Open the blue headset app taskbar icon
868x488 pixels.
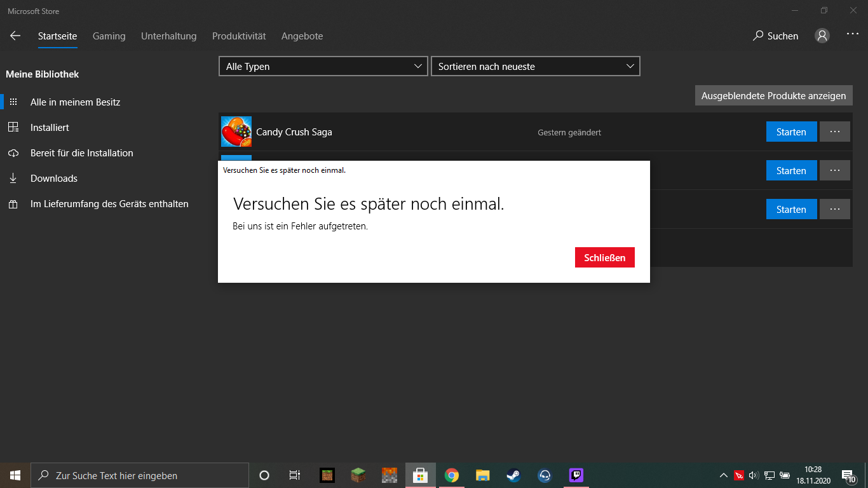[545, 475]
